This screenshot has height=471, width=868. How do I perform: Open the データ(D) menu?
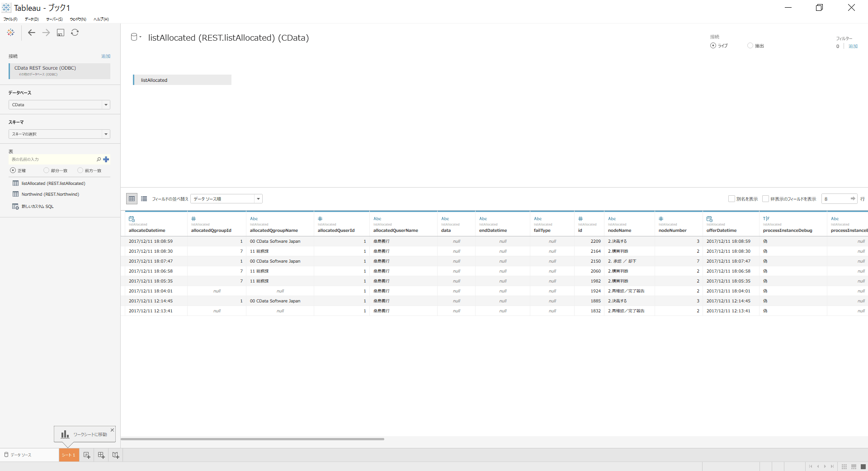coord(32,19)
